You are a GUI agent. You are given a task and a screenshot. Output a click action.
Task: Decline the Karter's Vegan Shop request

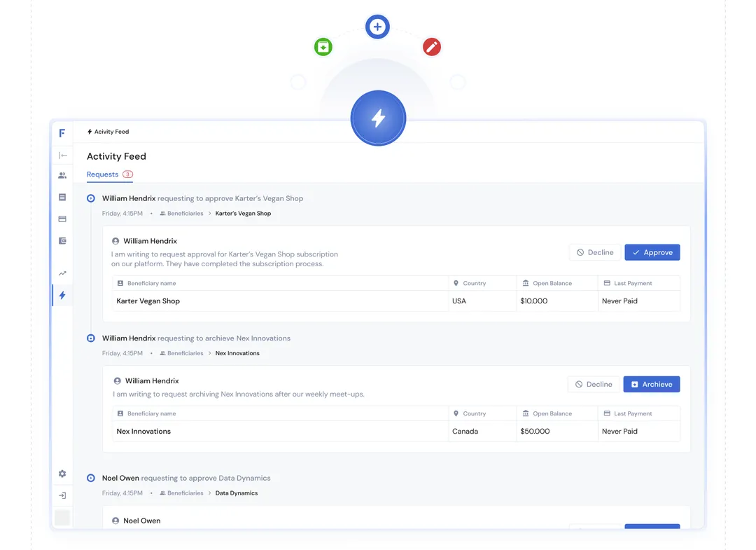[x=595, y=252]
